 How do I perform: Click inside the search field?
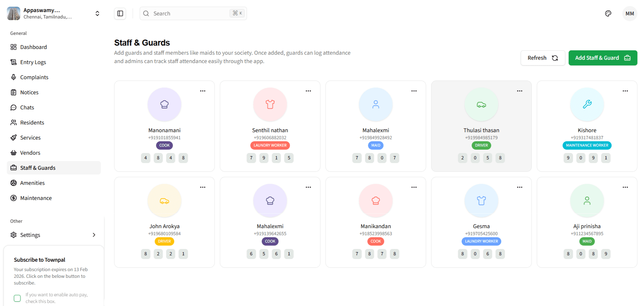click(x=188, y=13)
